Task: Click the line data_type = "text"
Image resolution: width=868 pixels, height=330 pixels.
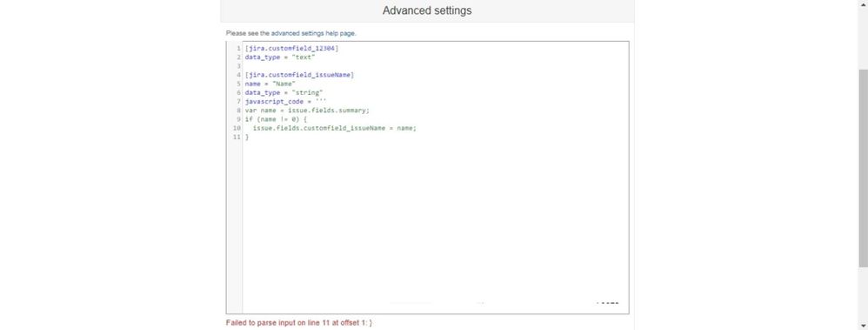Action: tap(279, 57)
